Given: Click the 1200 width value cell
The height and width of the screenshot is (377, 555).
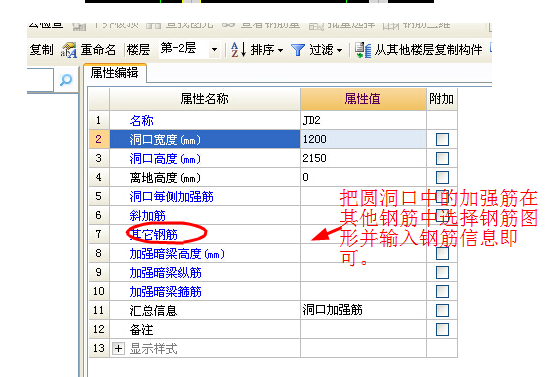Looking at the screenshot, I should pyautogui.click(x=363, y=139).
